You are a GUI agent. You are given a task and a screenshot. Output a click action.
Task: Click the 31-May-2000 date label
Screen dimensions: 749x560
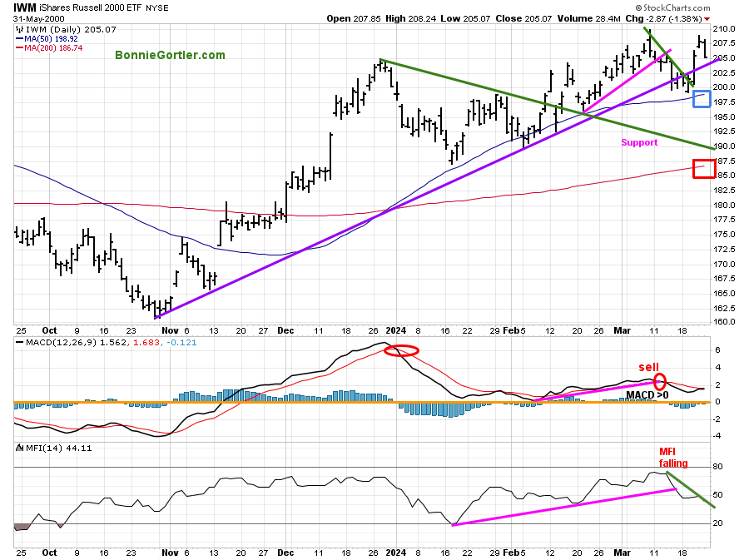[x=38, y=18]
